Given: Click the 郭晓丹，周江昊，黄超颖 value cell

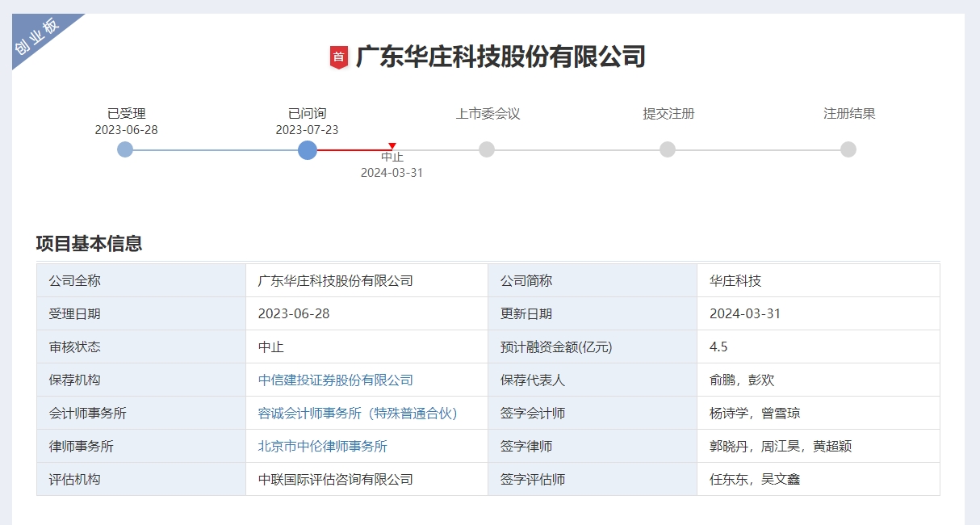Looking at the screenshot, I should (819, 446).
